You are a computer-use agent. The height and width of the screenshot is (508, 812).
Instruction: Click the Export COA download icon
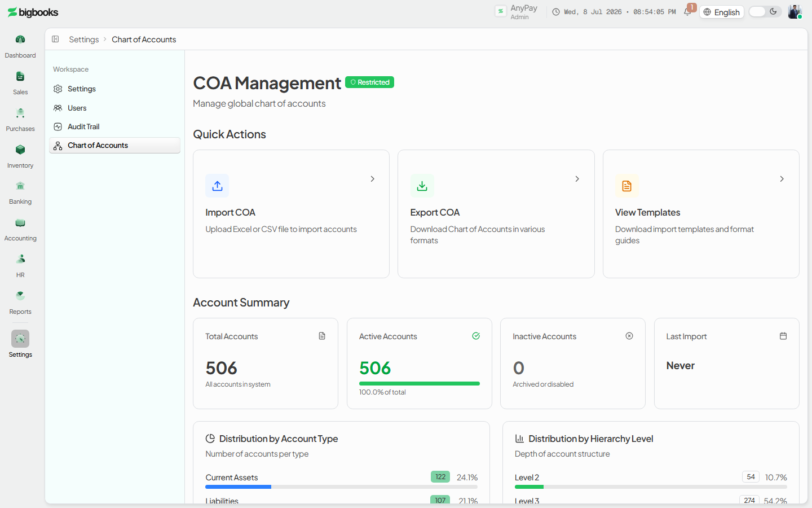[422, 186]
